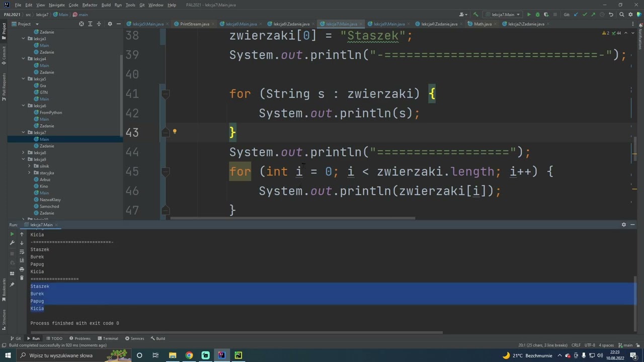Click CRLF line separator in status bar
The height and width of the screenshot is (362, 644).
click(x=576, y=345)
